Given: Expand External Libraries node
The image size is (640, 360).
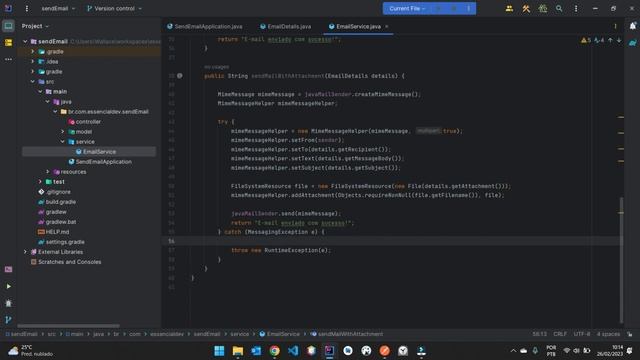Looking at the screenshot, I should pos(25,252).
